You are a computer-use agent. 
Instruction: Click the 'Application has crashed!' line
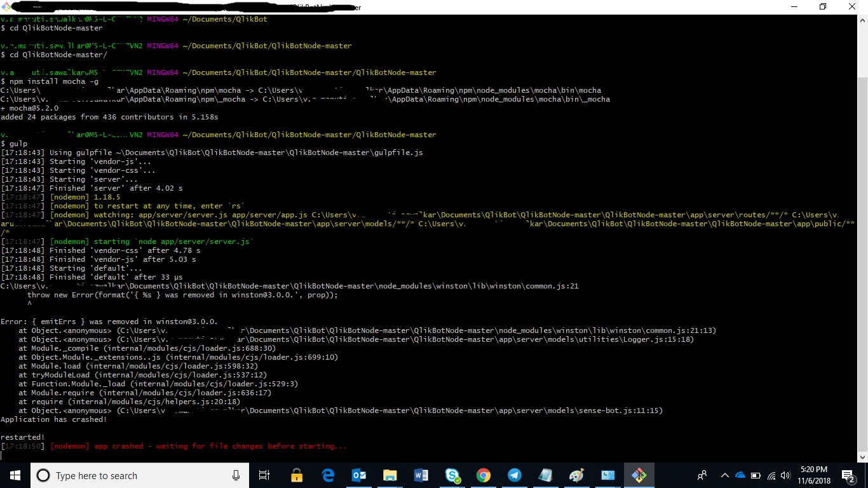click(54, 419)
